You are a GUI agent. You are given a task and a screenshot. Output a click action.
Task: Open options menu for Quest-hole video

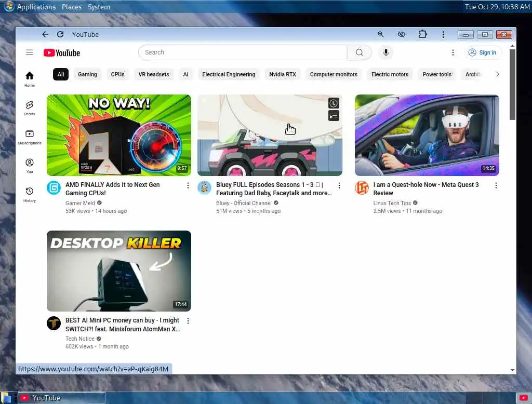coord(496,185)
